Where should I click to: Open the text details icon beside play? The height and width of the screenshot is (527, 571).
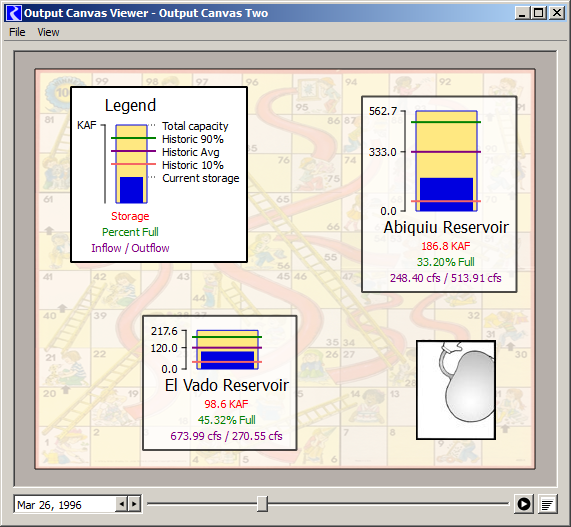(547, 504)
